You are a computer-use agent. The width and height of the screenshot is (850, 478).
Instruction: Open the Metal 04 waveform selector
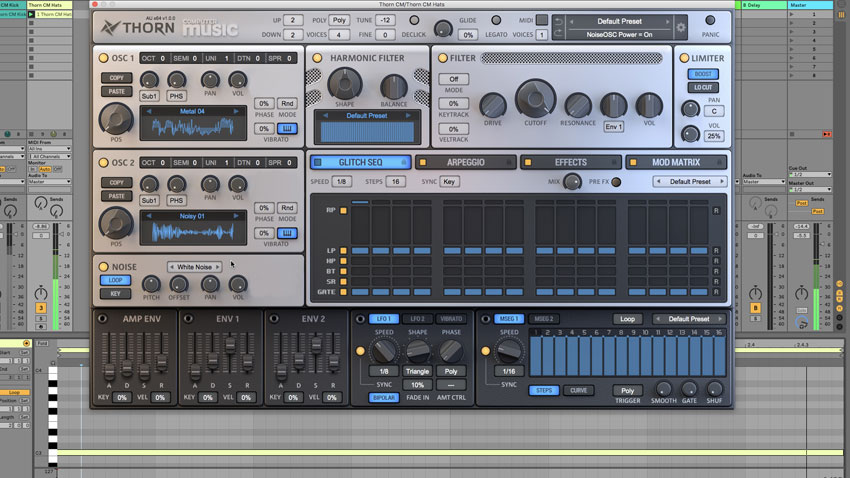point(192,111)
